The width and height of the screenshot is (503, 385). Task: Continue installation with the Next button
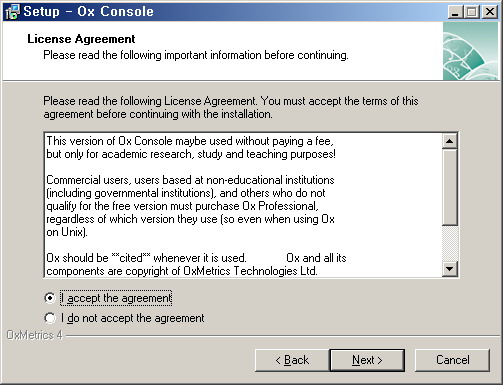367,360
